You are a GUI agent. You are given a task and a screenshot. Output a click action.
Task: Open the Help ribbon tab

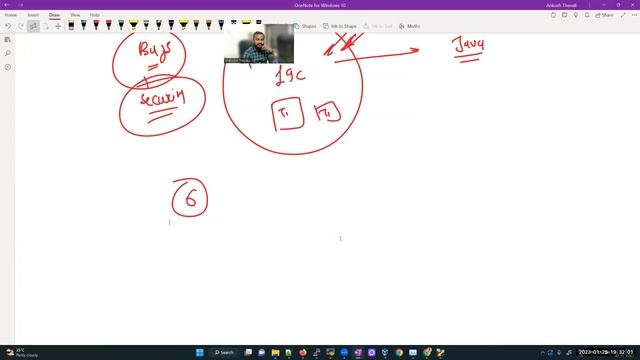(x=95, y=15)
